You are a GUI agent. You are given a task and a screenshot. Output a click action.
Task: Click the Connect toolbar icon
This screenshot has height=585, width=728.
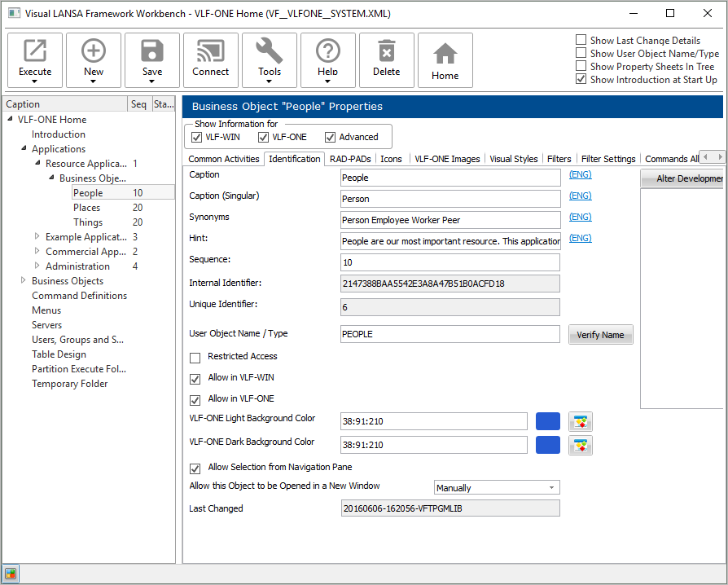(x=211, y=52)
